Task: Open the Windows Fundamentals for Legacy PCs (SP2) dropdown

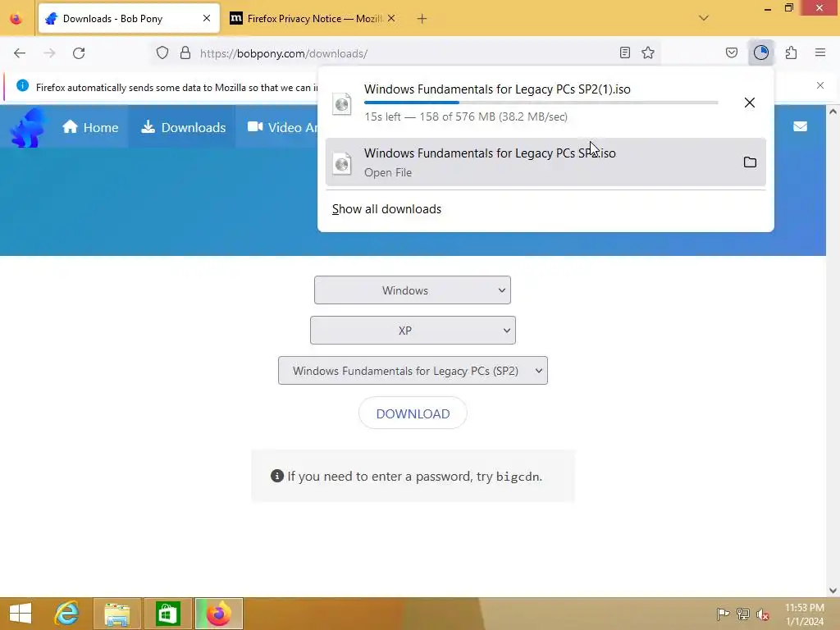Action: pos(413,371)
